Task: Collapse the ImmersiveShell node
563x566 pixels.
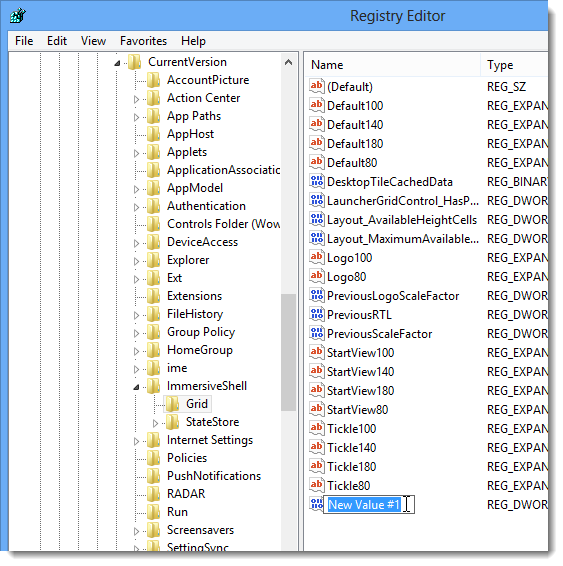Action: [136, 387]
